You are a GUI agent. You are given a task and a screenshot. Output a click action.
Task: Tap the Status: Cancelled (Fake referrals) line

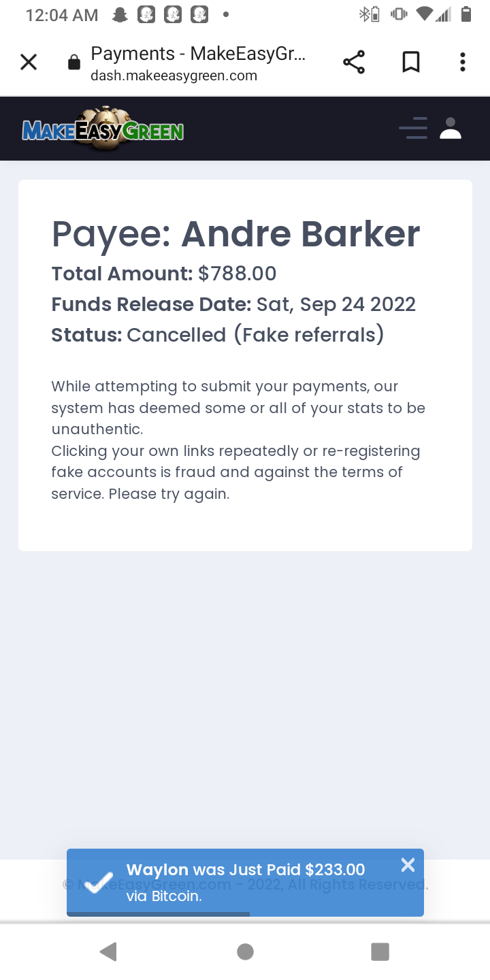pos(218,335)
